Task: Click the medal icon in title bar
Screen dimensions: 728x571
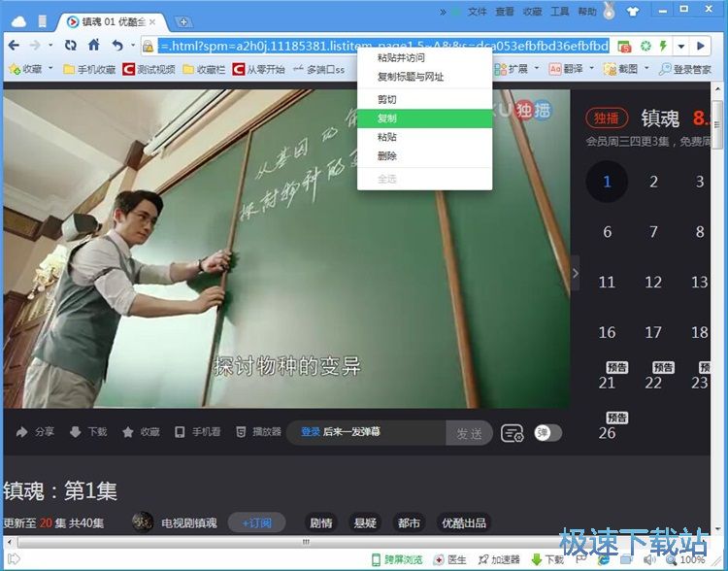Action: coord(610,11)
